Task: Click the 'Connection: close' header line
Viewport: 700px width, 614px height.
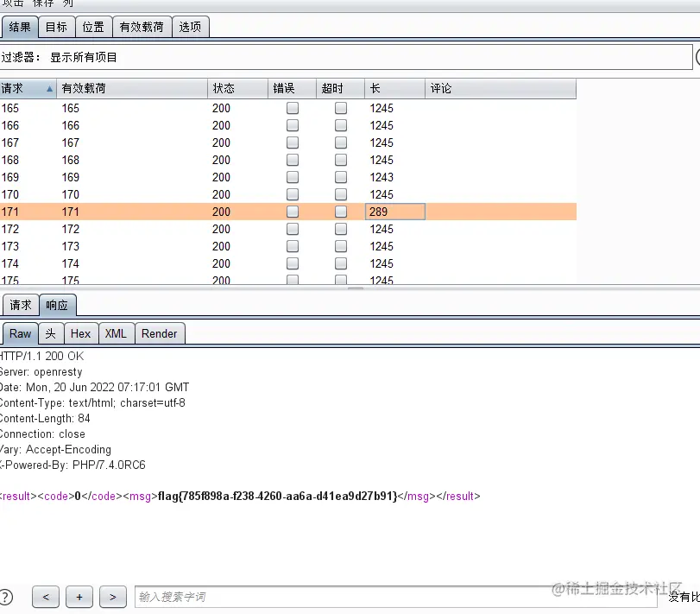Action: point(42,434)
